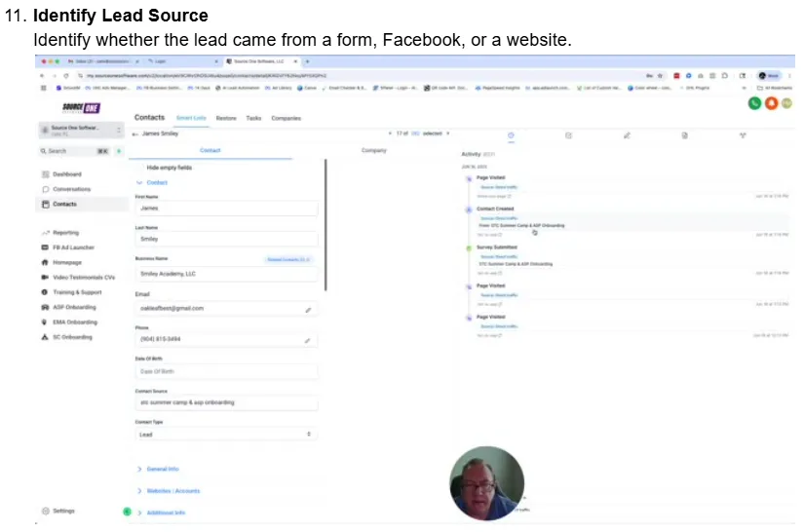The height and width of the screenshot is (532, 804).
Task: Switch to the Company tab
Action: [374, 151]
